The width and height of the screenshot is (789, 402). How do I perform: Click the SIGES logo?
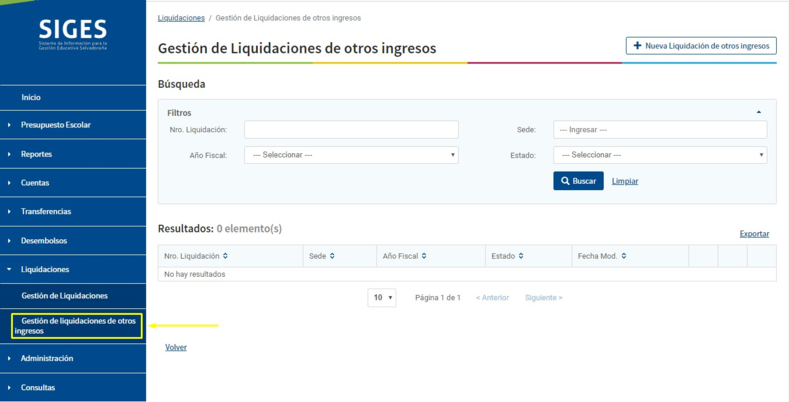[x=72, y=35]
